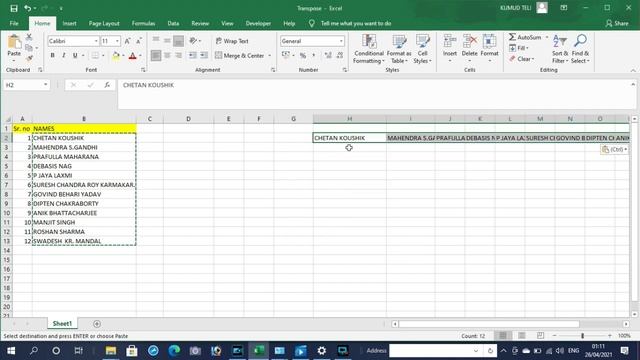Click the Share button

click(x=617, y=23)
